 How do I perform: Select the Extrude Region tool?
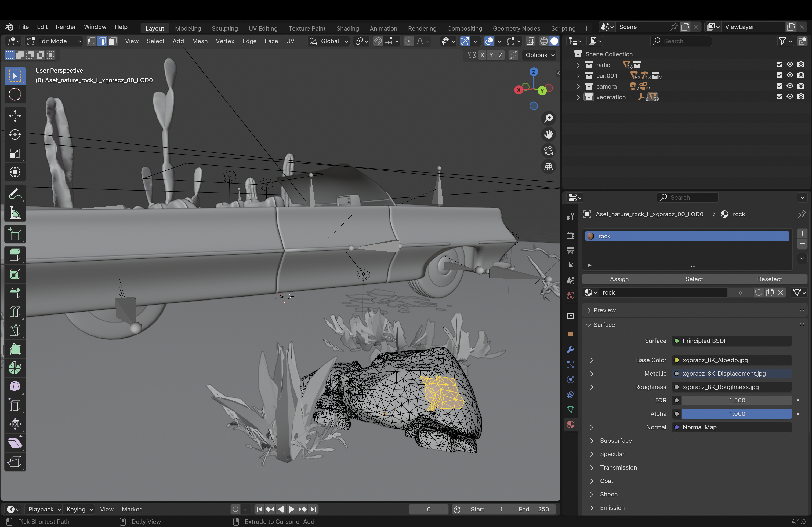[x=15, y=255]
